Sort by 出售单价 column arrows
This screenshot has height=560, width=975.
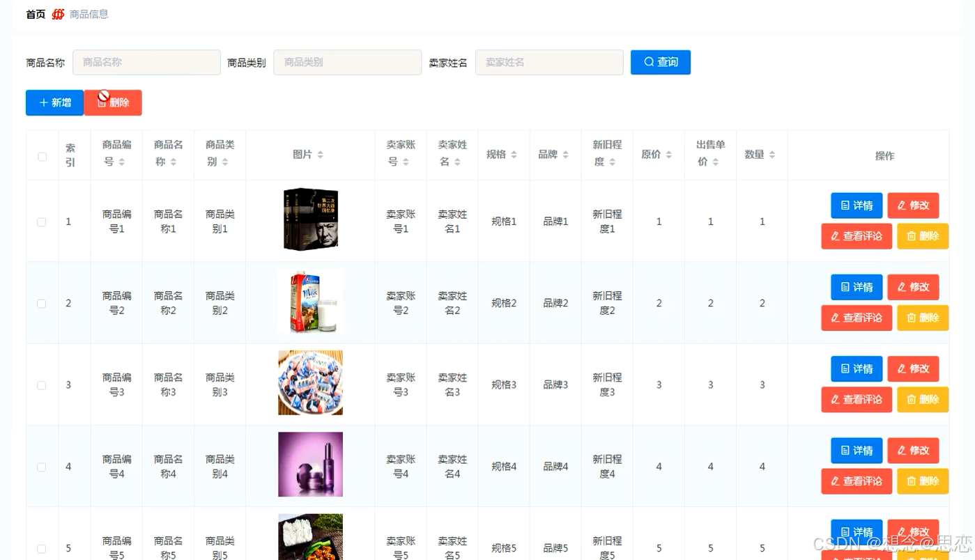click(x=715, y=162)
